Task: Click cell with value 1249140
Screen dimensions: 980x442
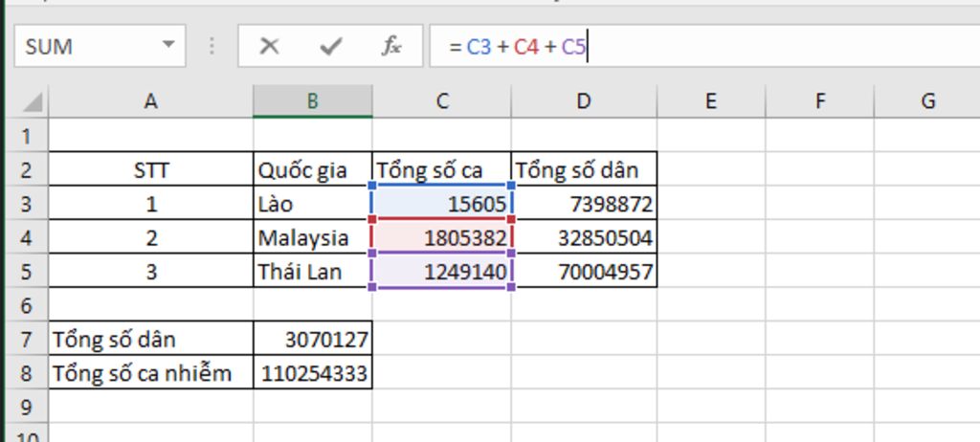Action: [x=442, y=271]
